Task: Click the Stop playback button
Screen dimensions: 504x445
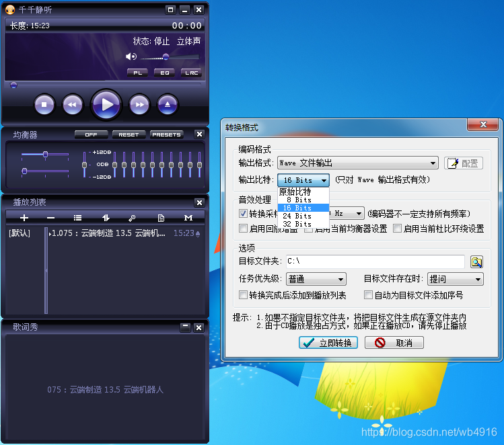Action: tap(44, 105)
